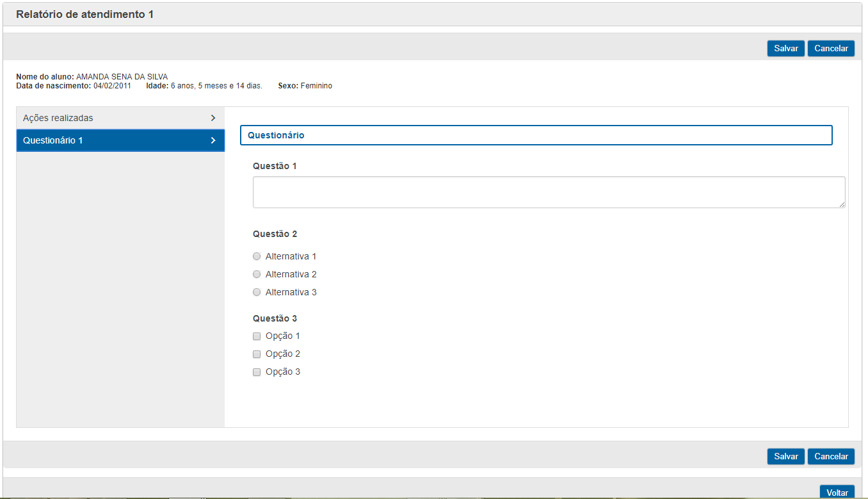Click the Questão 3 label
This screenshot has width=868, height=499.
[x=275, y=318]
